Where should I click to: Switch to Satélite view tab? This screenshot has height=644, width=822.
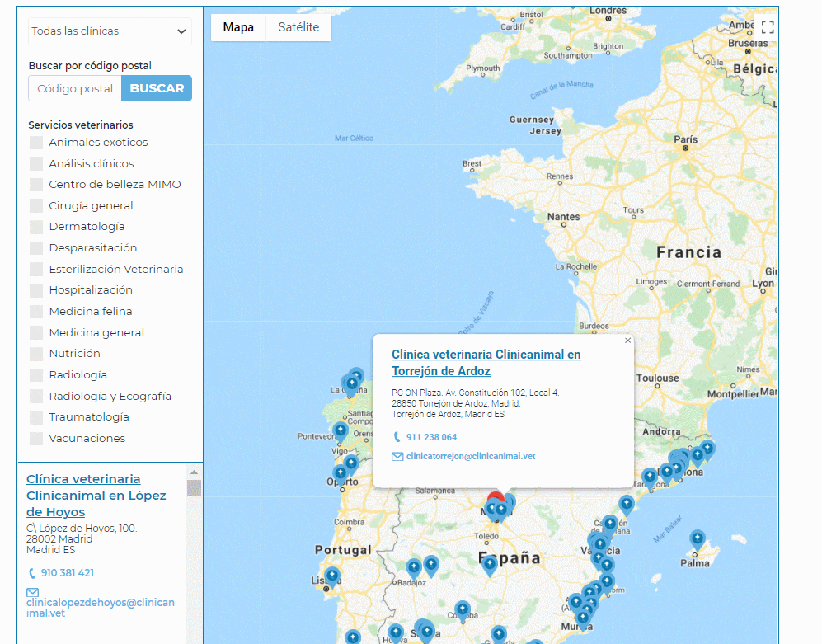[298, 27]
